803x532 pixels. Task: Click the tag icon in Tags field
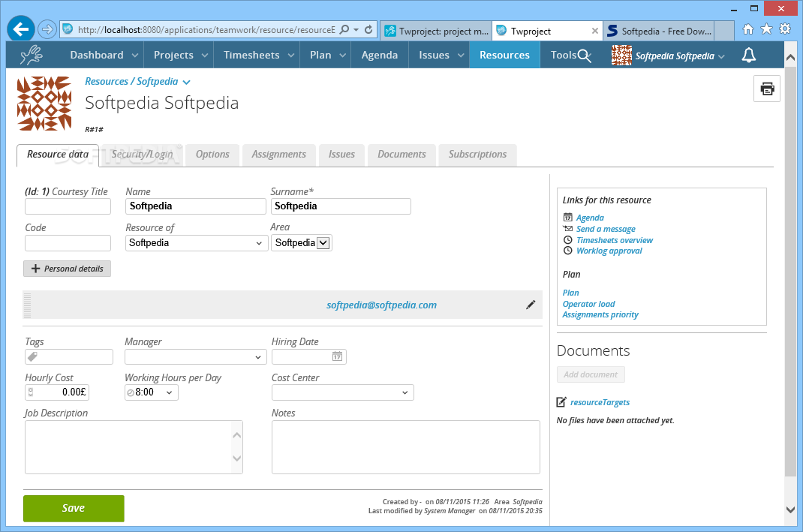point(33,356)
